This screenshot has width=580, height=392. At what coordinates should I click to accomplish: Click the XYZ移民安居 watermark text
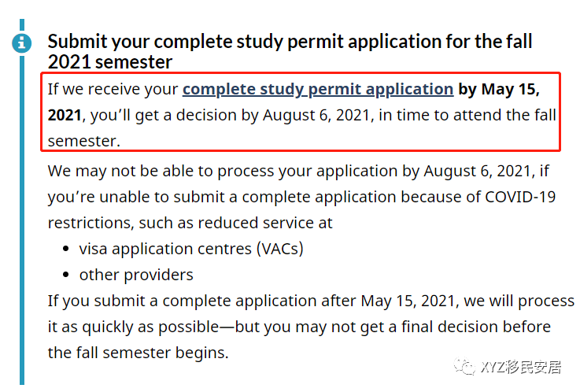click(521, 367)
